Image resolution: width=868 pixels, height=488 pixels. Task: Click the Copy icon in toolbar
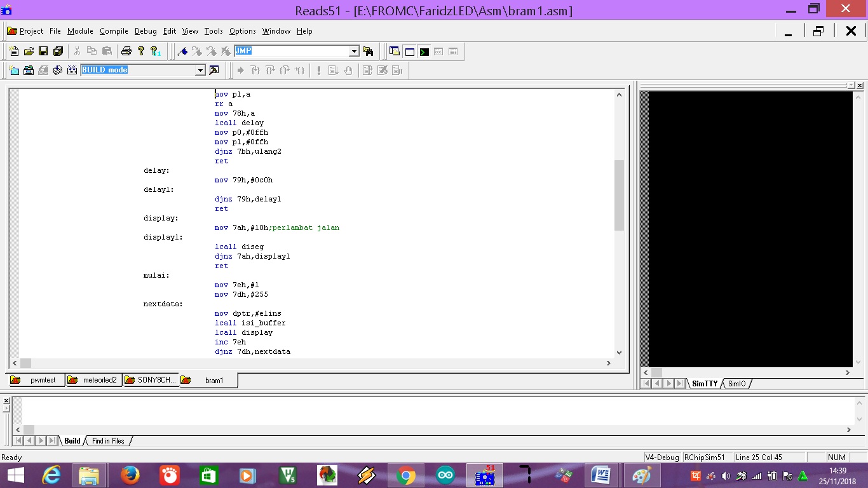point(92,51)
